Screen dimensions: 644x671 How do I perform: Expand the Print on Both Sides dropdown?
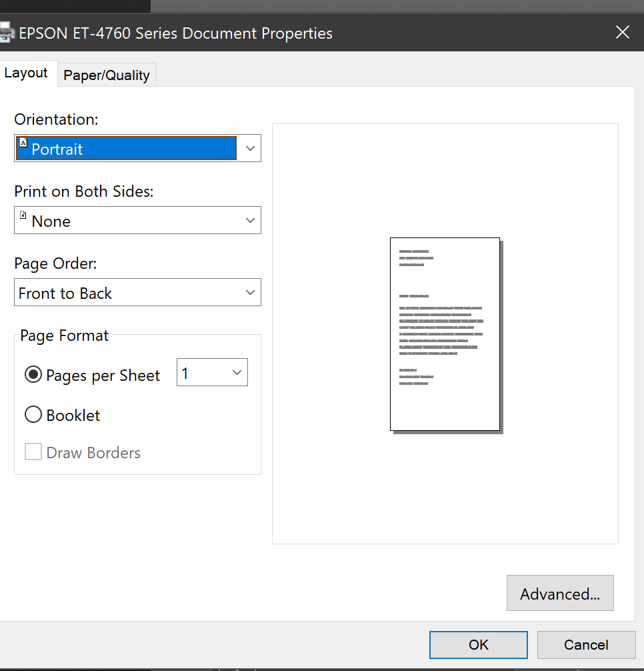click(138, 220)
